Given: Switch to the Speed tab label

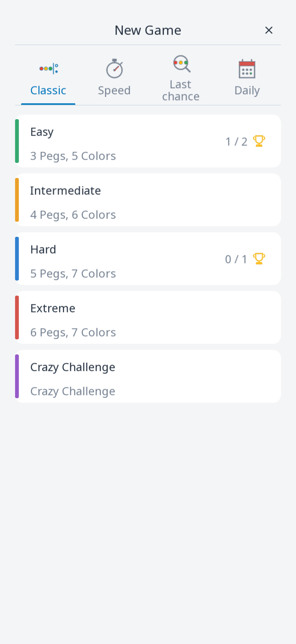Looking at the screenshot, I should point(114,90).
